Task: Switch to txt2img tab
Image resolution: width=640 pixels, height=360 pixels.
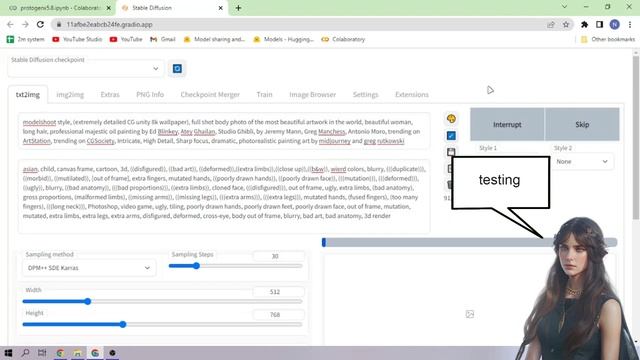Action: click(28, 95)
